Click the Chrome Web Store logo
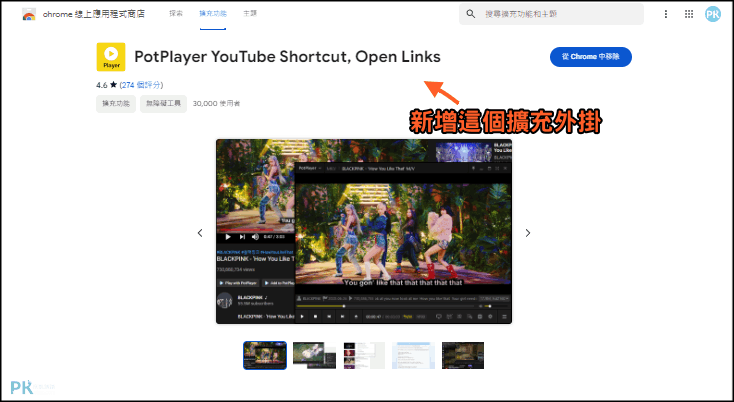The image size is (734, 402). coord(29,14)
